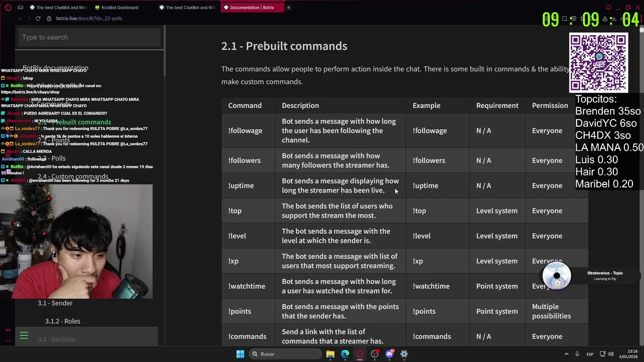Open OBS Studio taskbar icon

pos(374,354)
